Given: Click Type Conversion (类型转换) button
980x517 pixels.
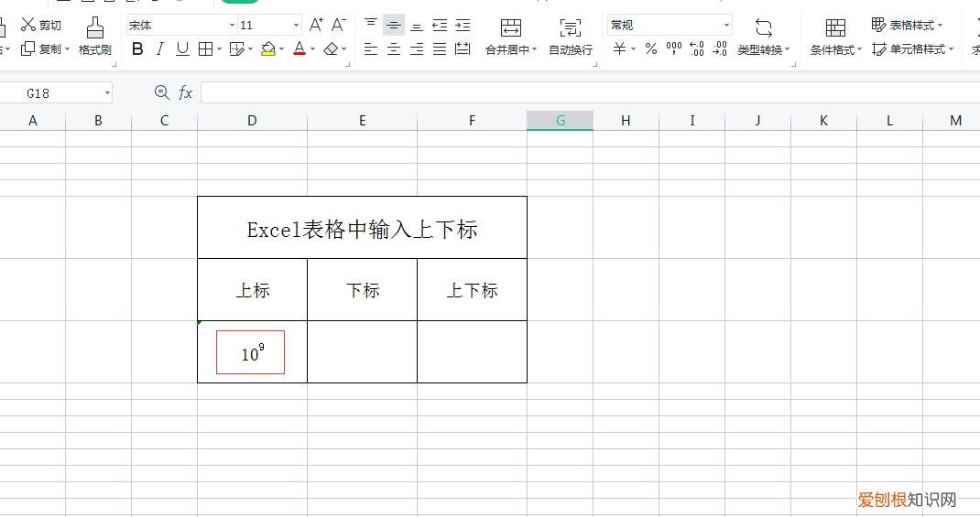Looking at the screenshot, I should (763, 37).
